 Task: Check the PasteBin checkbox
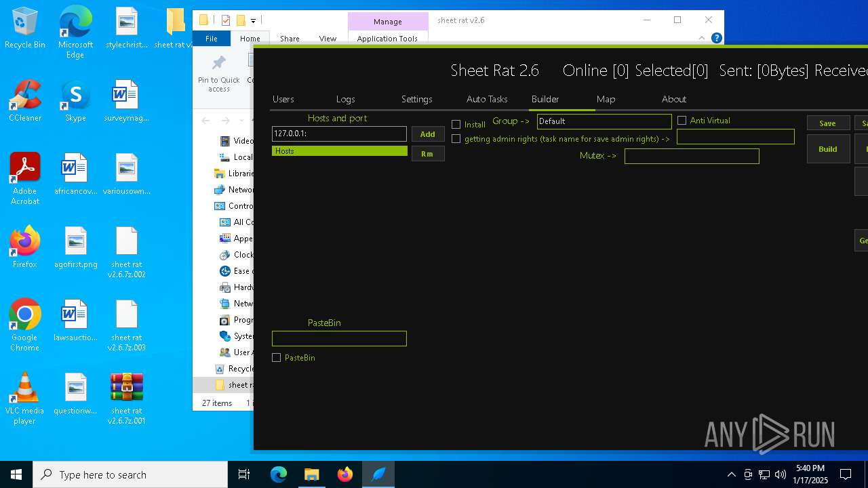[277, 358]
